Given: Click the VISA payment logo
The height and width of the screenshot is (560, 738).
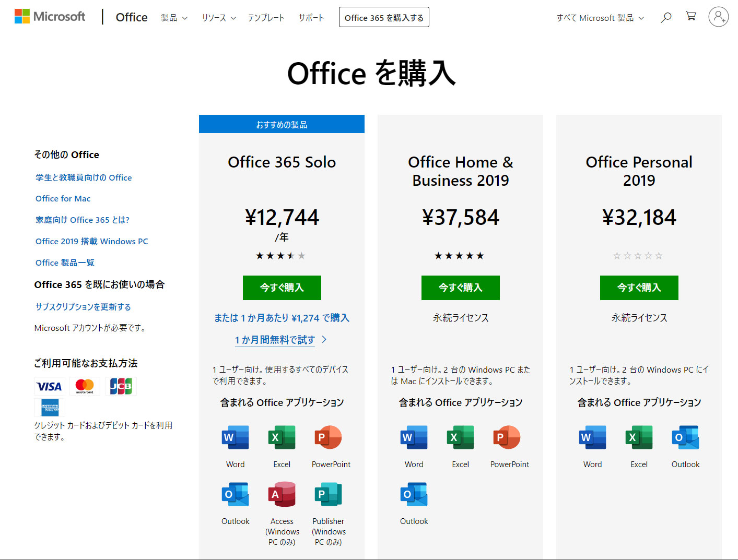Looking at the screenshot, I should [50, 386].
